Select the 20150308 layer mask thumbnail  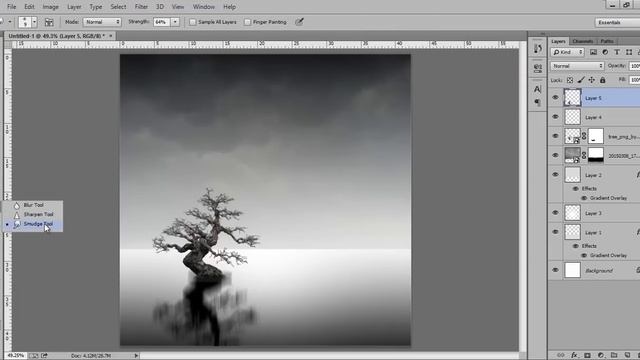[x=596, y=155]
